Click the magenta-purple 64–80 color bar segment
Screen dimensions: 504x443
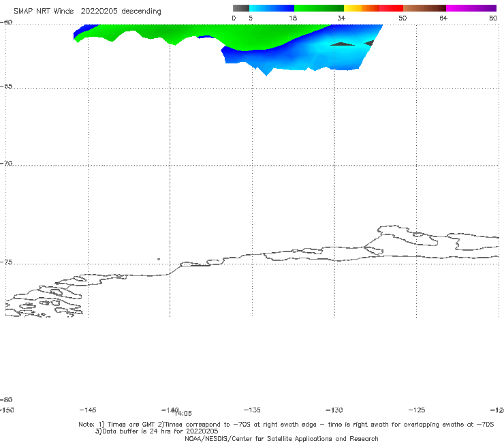471,8
